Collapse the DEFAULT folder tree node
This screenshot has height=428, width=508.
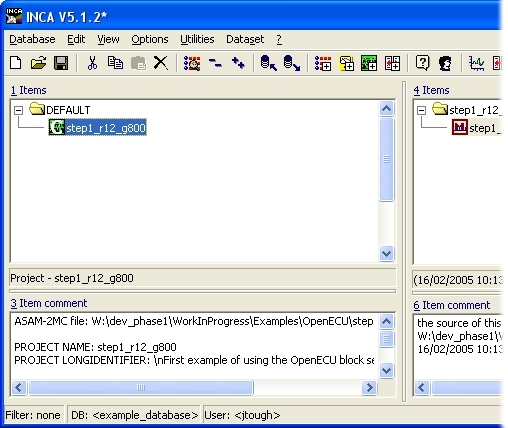pos(19,110)
